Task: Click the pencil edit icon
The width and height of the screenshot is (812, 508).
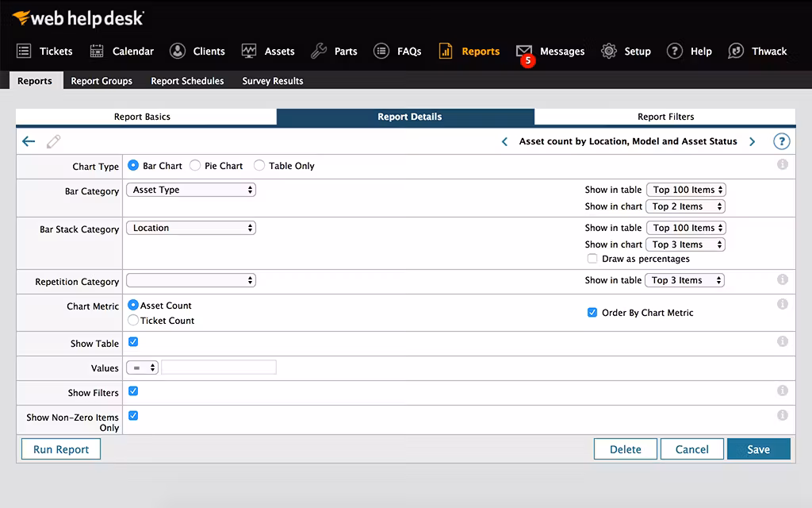Action: [53, 141]
